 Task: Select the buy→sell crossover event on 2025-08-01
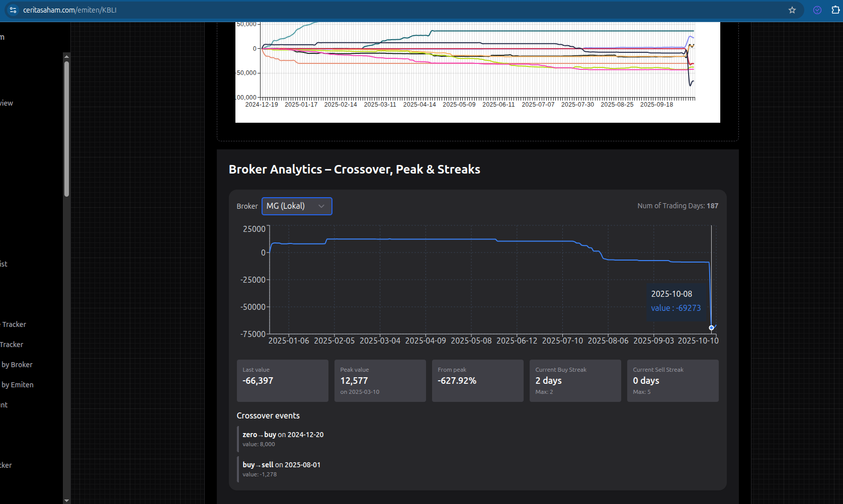[x=282, y=469]
